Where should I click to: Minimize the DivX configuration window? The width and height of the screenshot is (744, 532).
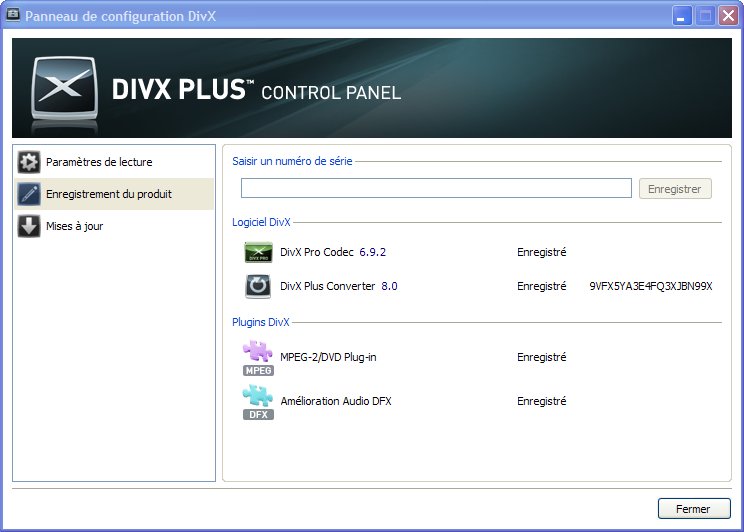[681, 16]
